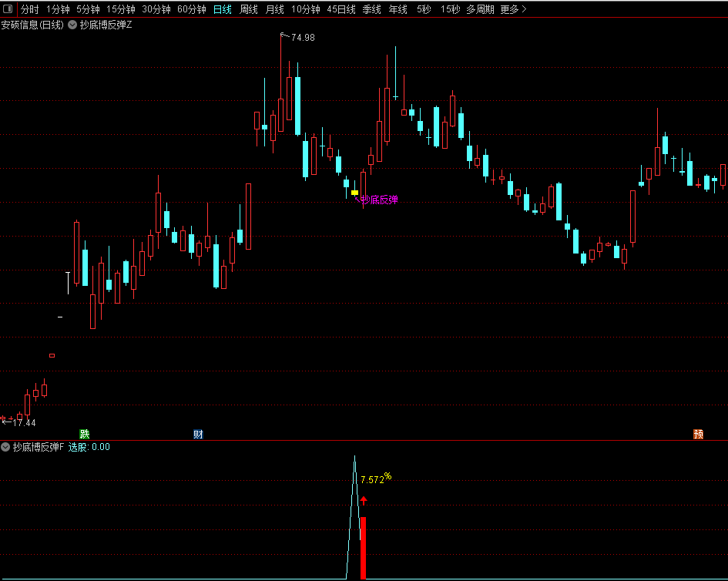Click the 安硕信息(日线) stock title
The height and width of the screenshot is (581, 728).
32,25
